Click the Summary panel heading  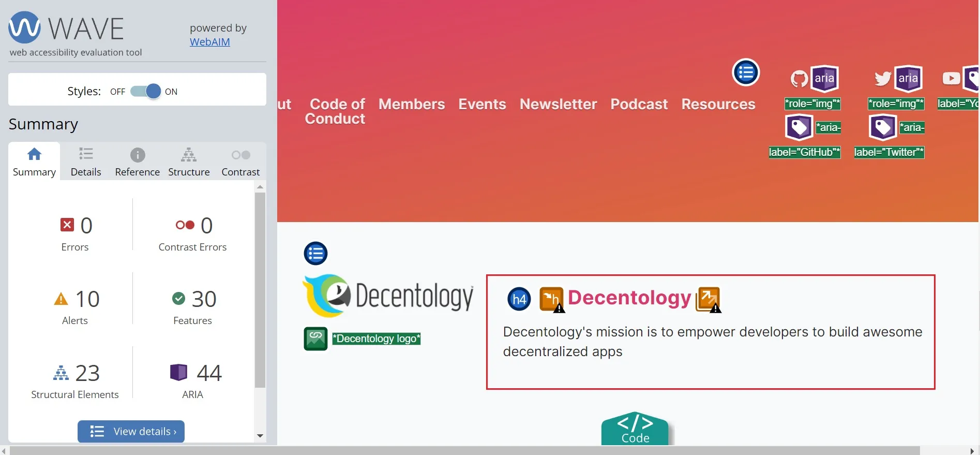[43, 124]
